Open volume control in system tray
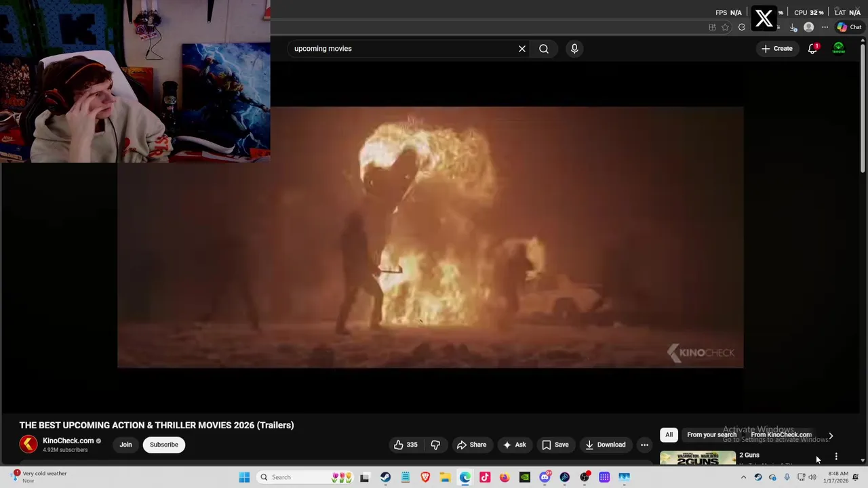Screen dimensions: 868x488 [812, 477]
